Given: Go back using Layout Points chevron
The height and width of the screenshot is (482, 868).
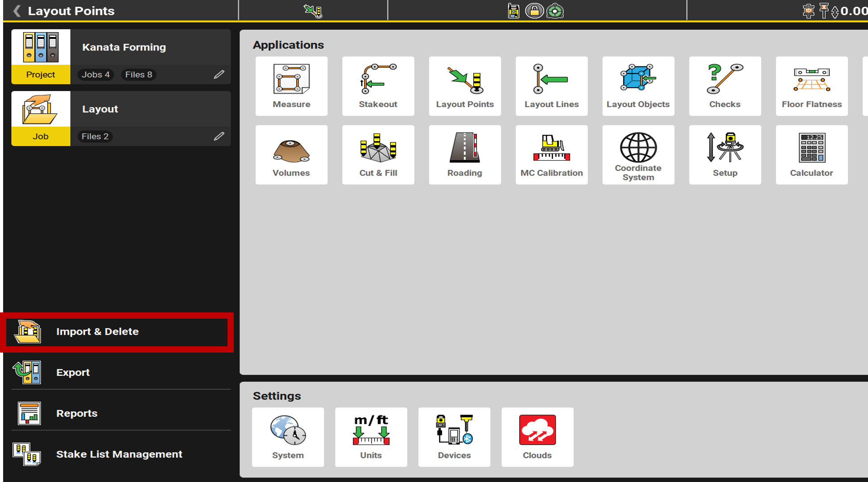Looking at the screenshot, I should pyautogui.click(x=17, y=11).
